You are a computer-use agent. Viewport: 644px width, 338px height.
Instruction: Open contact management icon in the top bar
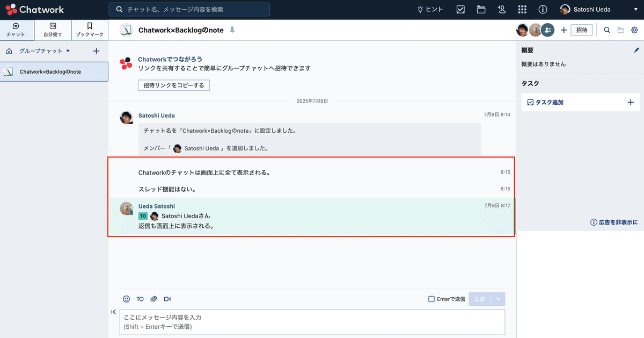tap(501, 9)
